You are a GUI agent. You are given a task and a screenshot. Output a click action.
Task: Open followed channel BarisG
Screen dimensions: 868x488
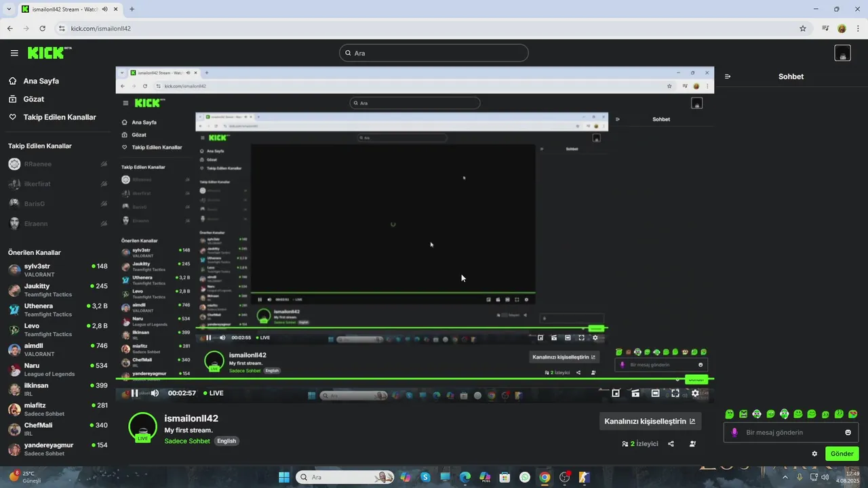click(58, 203)
